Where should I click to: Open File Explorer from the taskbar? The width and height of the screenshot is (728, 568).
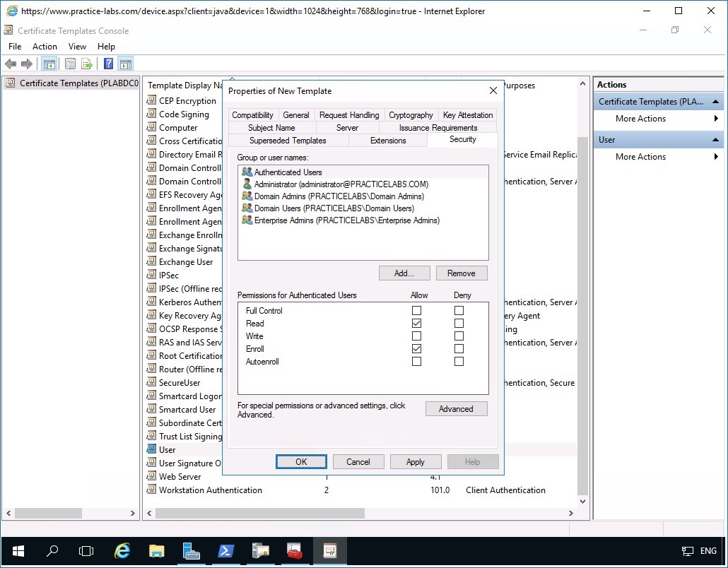click(156, 551)
